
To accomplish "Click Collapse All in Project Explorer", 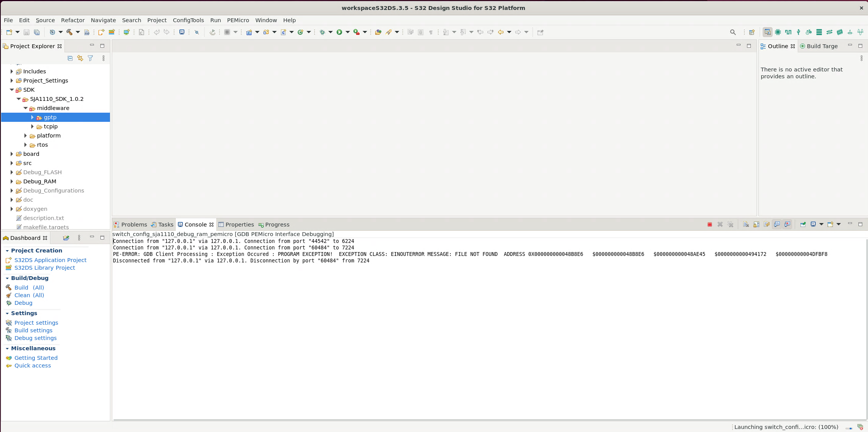I will [70, 58].
